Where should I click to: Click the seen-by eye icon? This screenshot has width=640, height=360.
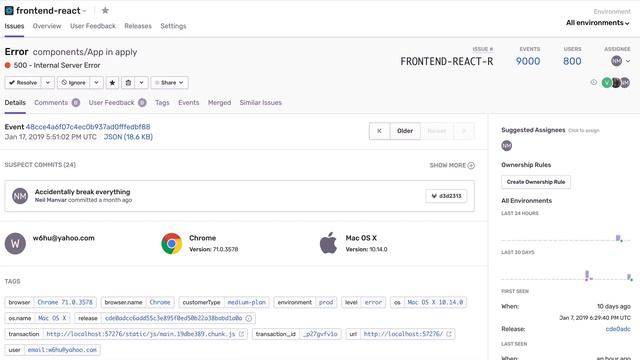(x=593, y=82)
